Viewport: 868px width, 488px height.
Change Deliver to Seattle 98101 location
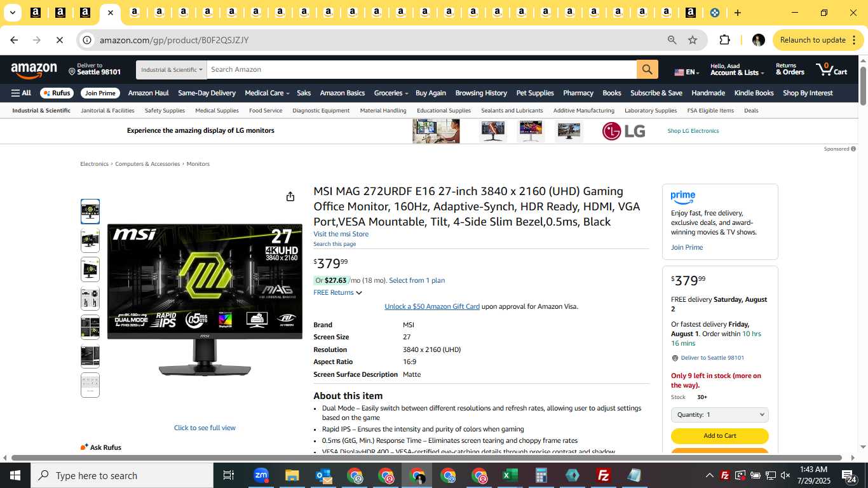pyautogui.click(x=94, y=69)
